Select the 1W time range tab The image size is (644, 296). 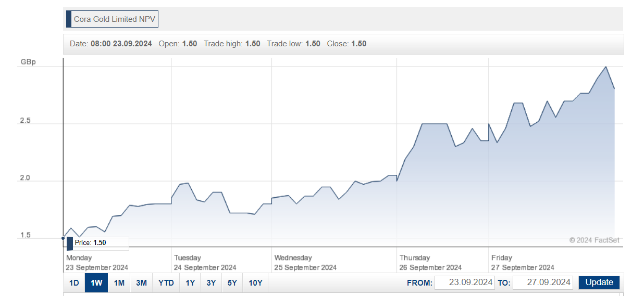point(96,282)
